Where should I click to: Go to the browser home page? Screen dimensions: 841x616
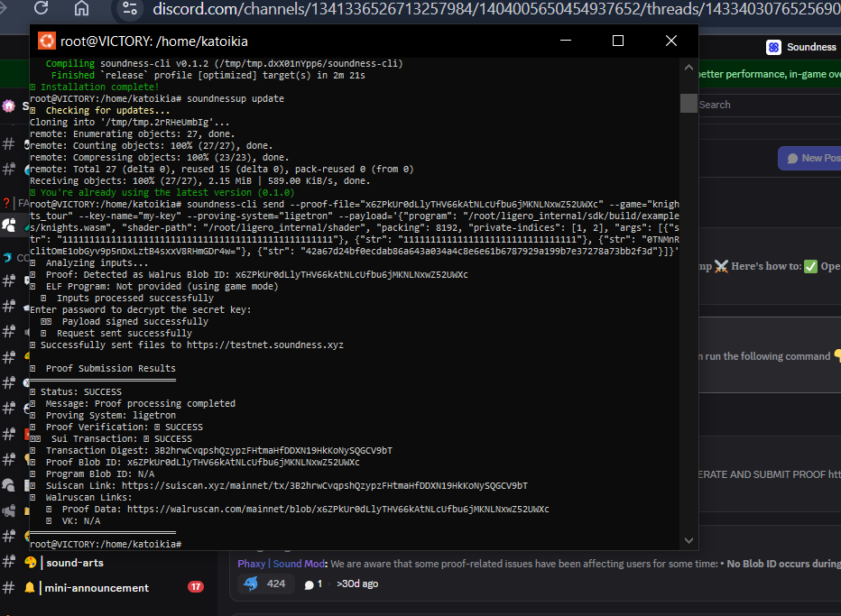[x=81, y=8]
